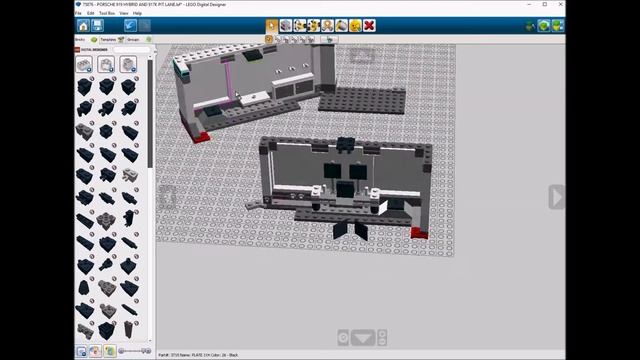Open the Tool Box menu
The width and height of the screenshot is (640, 360).
tap(107, 13)
